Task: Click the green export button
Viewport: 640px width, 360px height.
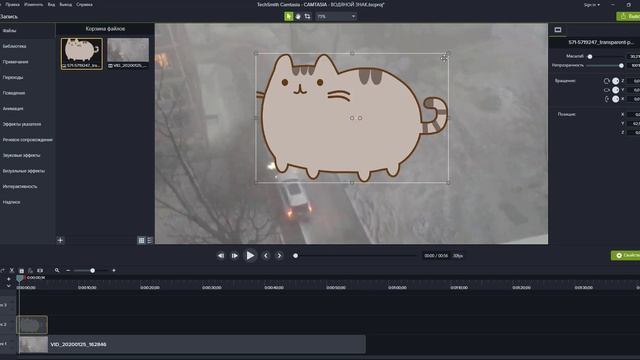Action: [x=629, y=16]
